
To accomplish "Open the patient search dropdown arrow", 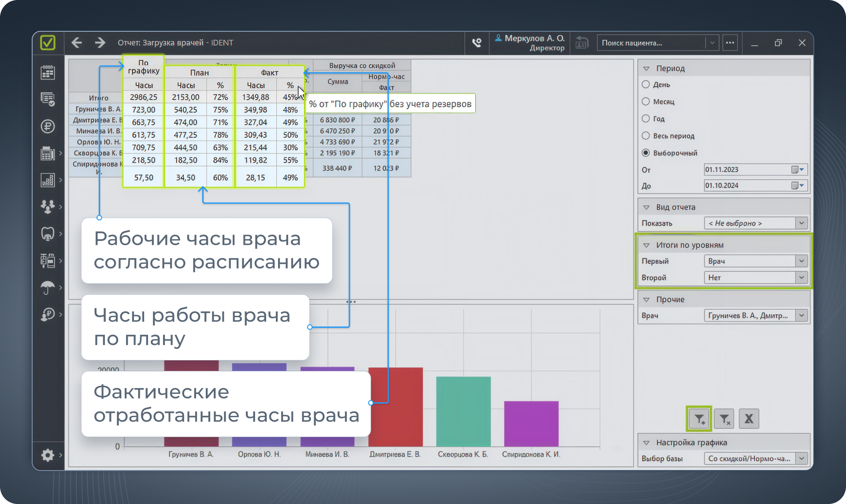I will (x=712, y=43).
